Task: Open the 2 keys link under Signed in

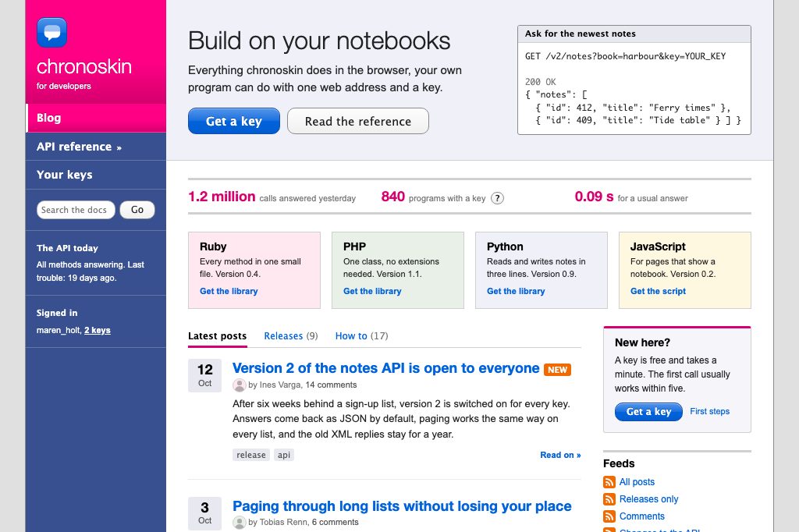Action: tap(98, 330)
